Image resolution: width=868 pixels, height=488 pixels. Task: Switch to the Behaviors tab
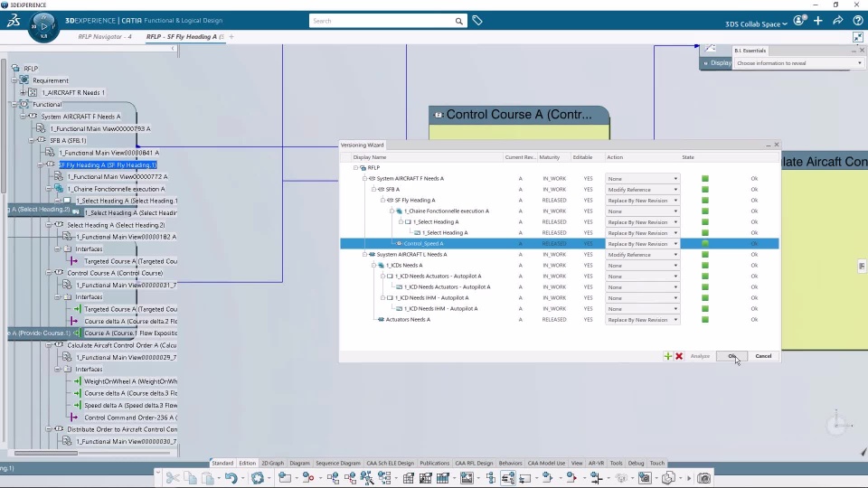(510, 463)
